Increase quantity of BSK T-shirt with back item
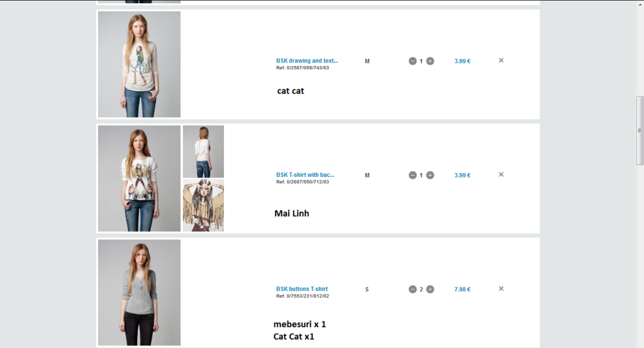This screenshot has height=348, width=644. (x=430, y=176)
